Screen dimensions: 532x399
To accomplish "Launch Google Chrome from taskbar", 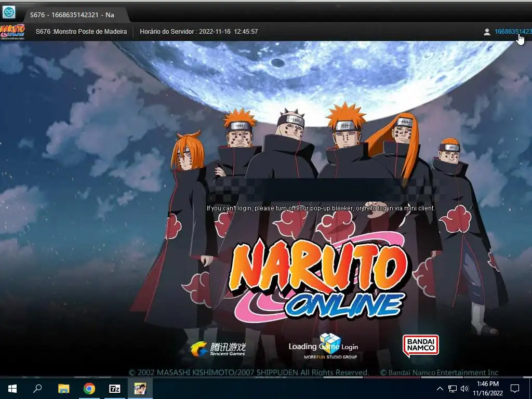I will 89,389.
